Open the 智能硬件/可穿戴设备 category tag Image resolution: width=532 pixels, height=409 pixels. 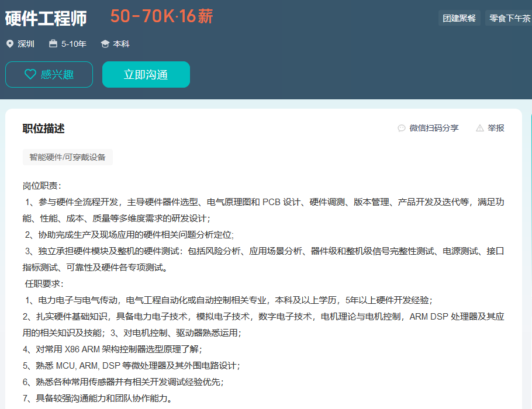(x=68, y=157)
